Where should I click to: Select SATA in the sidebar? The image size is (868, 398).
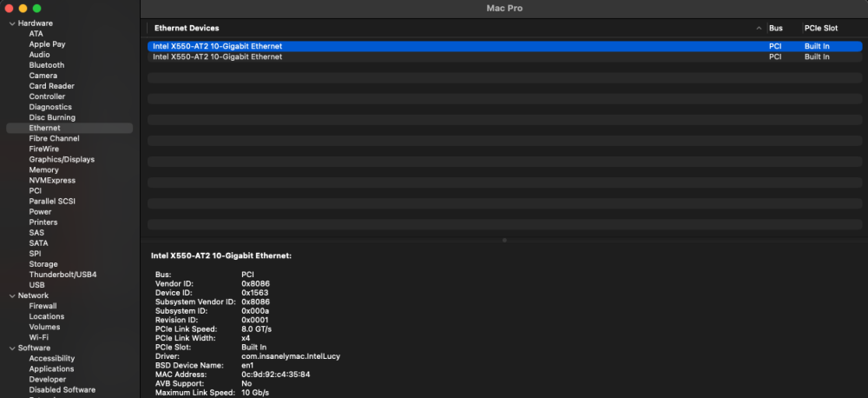(39, 243)
